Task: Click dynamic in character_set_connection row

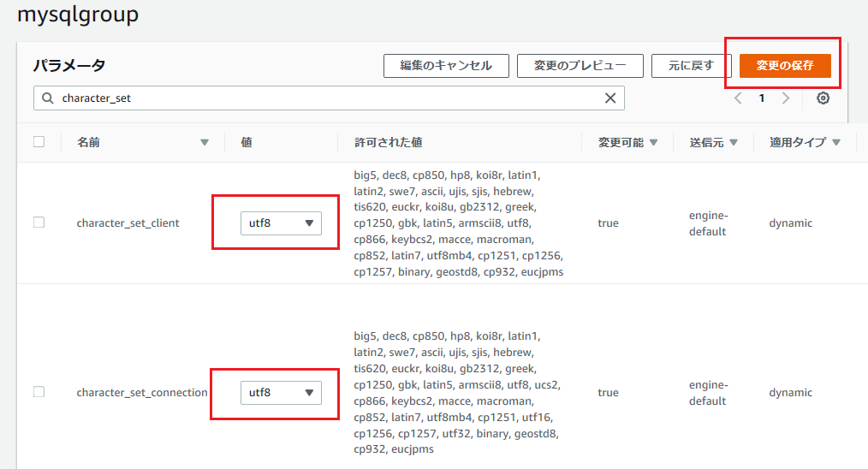Action: pos(790,393)
